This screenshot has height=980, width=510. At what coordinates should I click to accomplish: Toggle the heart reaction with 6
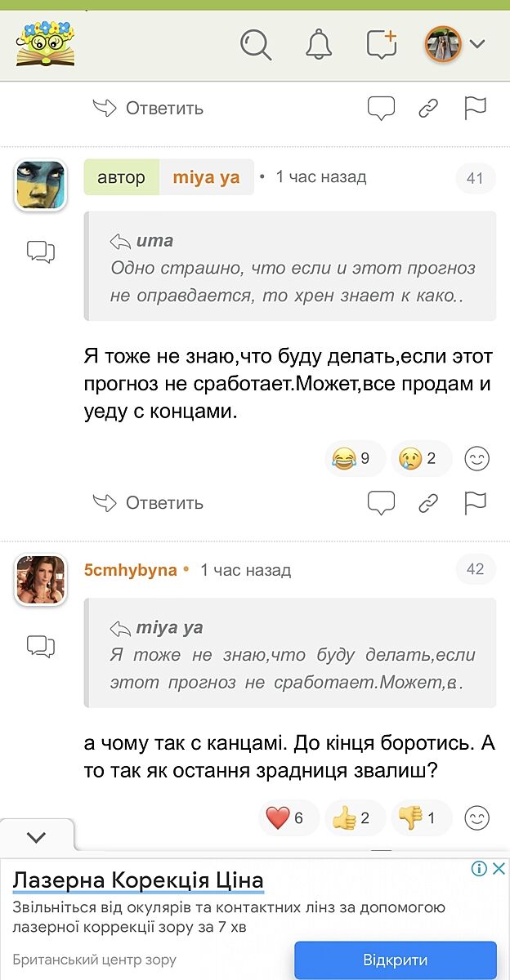coord(286,817)
